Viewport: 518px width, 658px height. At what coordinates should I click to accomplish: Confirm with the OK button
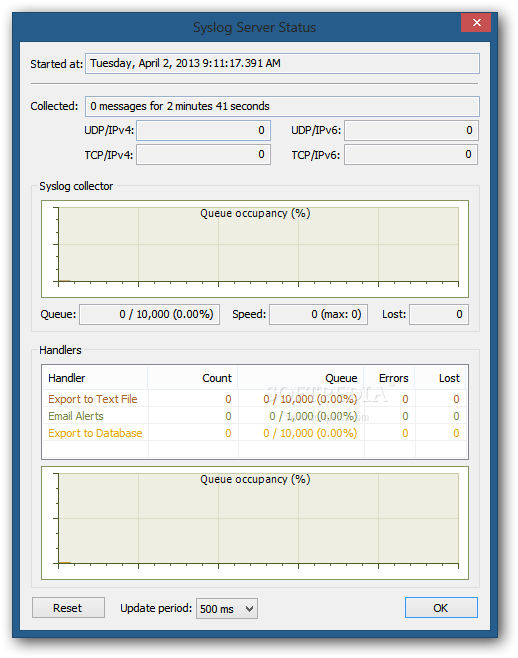pos(441,608)
